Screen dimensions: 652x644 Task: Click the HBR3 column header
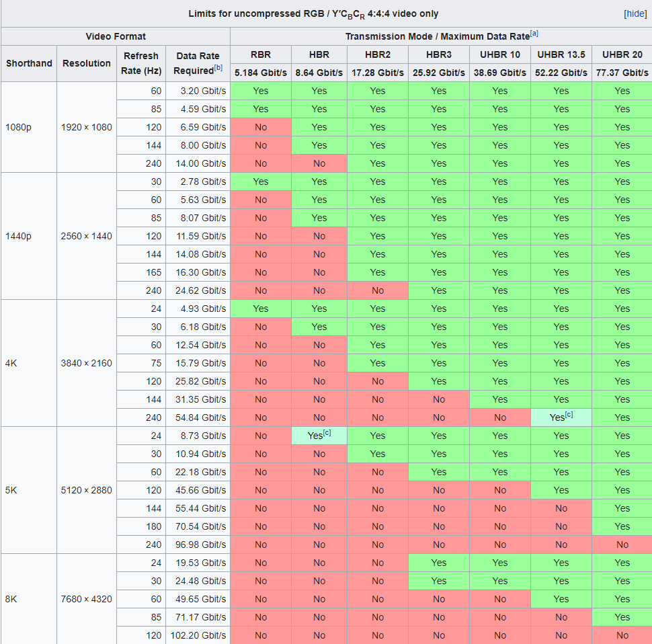point(439,54)
